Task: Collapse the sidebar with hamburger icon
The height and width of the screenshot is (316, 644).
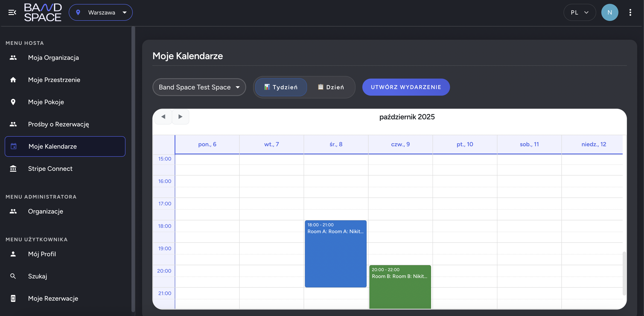Action: tap(12, 12)
